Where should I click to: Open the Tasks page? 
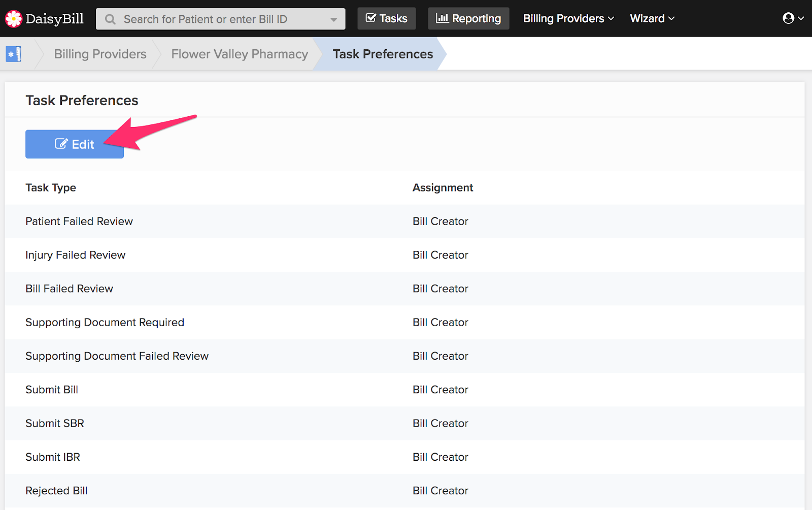[387, 18]
